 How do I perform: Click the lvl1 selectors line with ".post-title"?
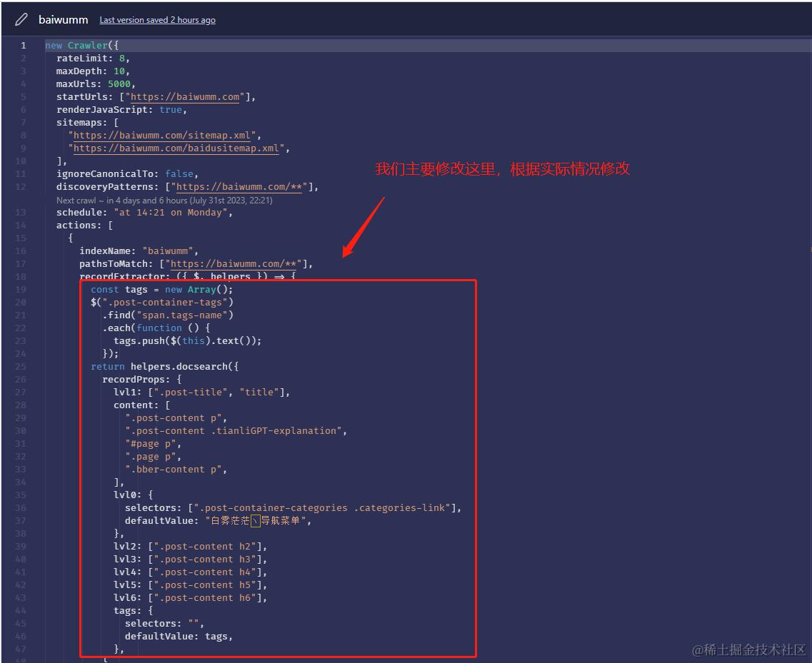pos(201,393)
